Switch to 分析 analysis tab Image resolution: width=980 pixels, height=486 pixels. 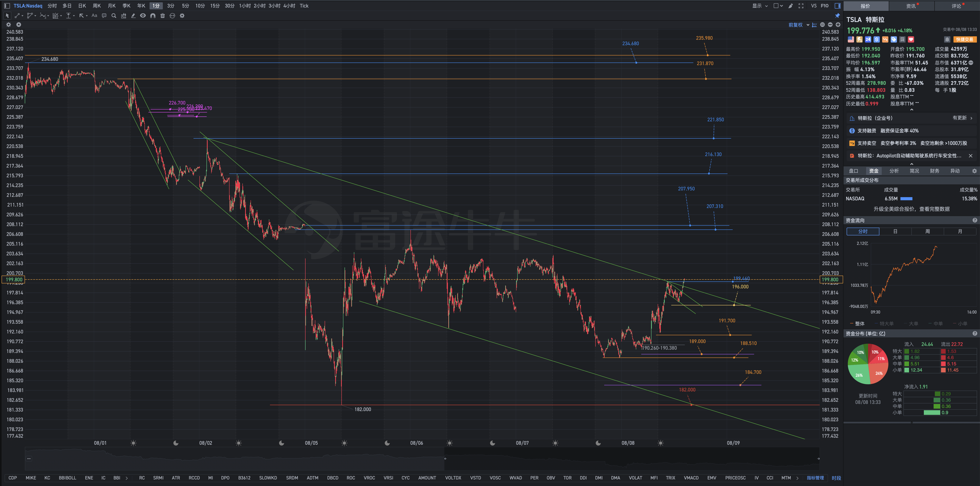click(x=894, y=171)
